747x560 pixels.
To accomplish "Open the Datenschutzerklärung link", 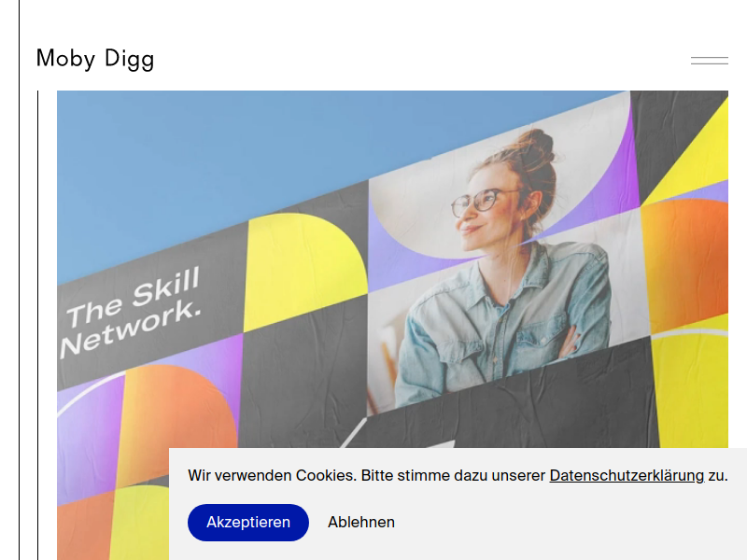I will [x=627, y=475].
